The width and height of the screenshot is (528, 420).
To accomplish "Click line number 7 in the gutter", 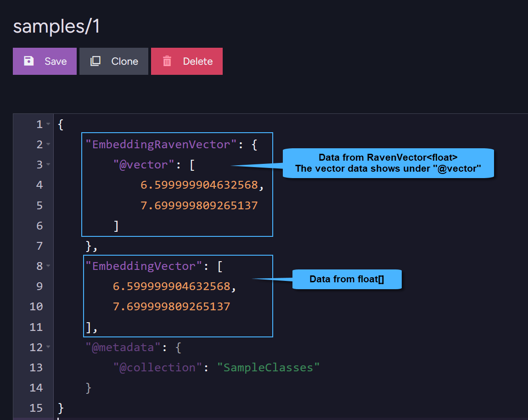I will pyautogui.click(x=39, y=246).
